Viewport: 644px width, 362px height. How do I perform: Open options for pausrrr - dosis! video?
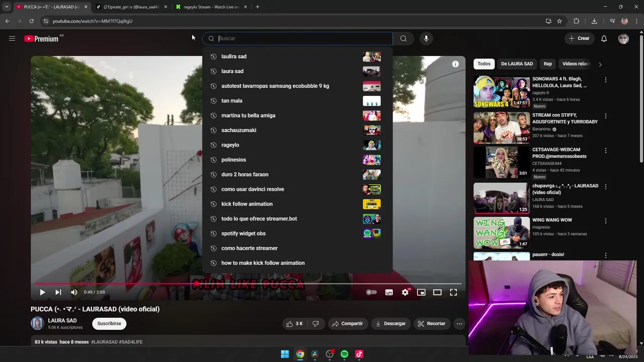tap(606, 255)
